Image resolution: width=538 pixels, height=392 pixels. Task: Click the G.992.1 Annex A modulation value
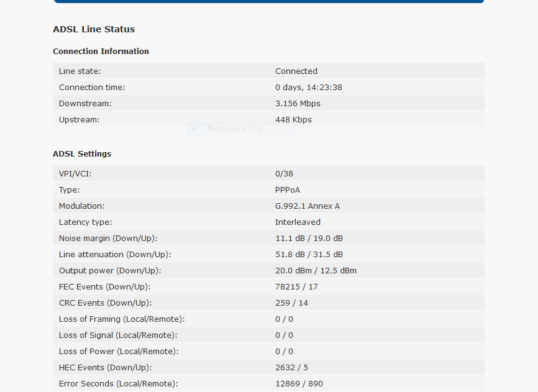307,206
